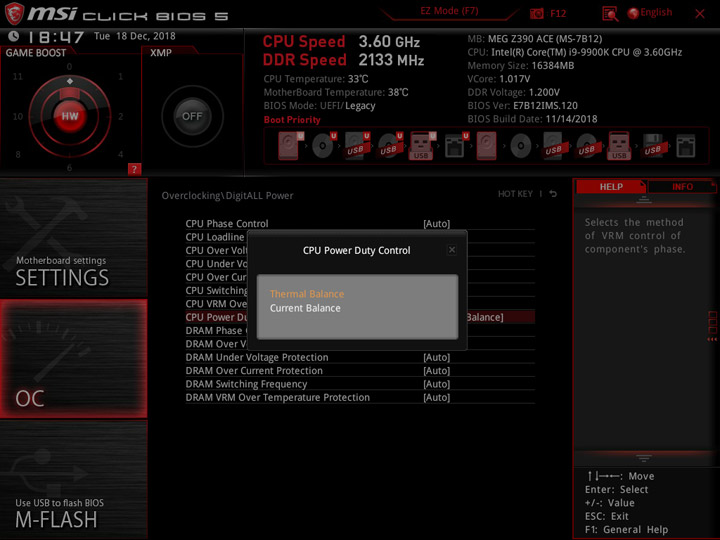Screen dimensions: 720x540
Task: Select legacy USB hard disk boot icon
Action: pyautogui.click(x=554, y=146)
